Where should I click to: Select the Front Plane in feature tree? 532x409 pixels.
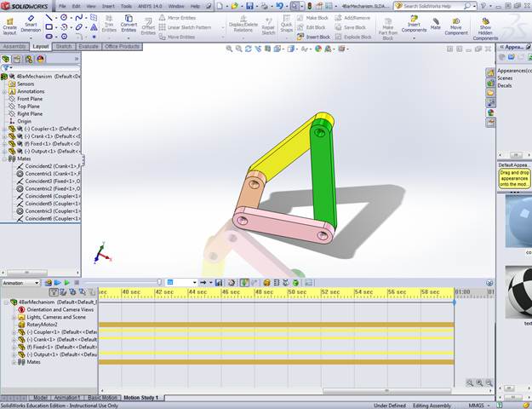tap(30, 99)
